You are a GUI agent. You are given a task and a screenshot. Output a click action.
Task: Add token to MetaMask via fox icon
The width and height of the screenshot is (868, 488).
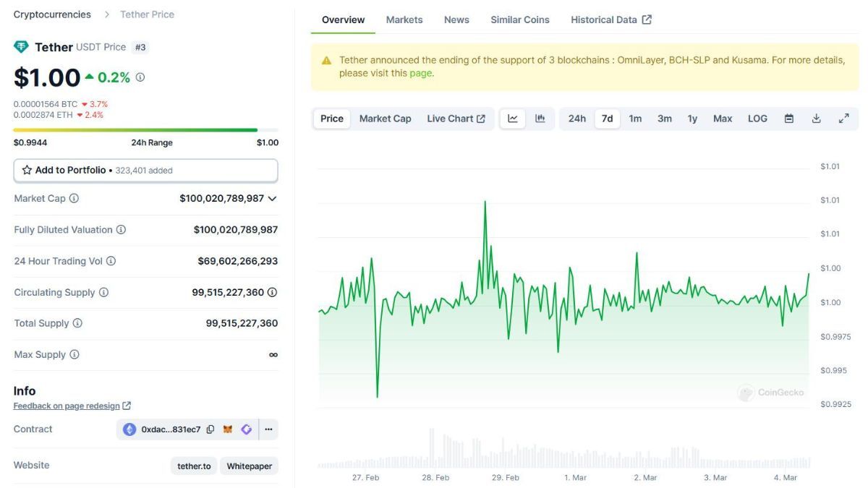(228, 429)
